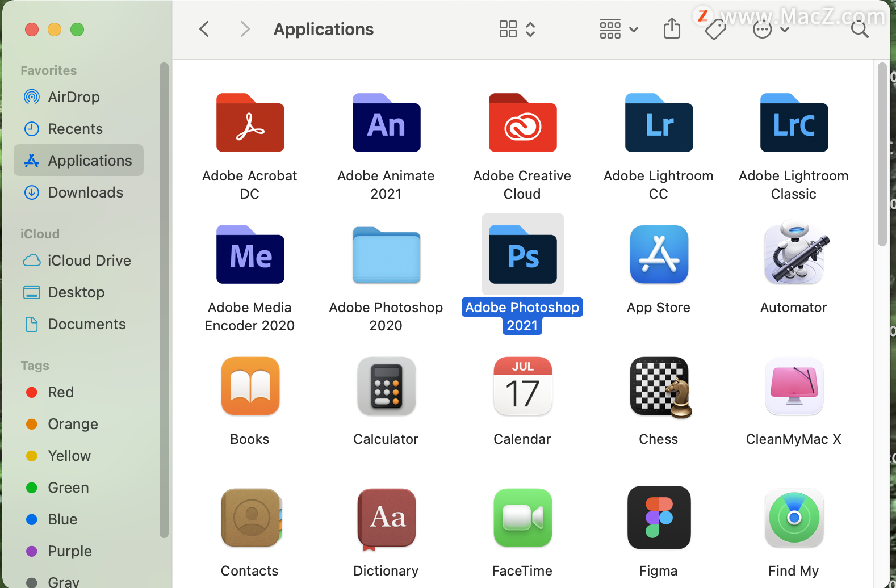
Task: Filter by the Yellow tag
Action: pos(78,456)
